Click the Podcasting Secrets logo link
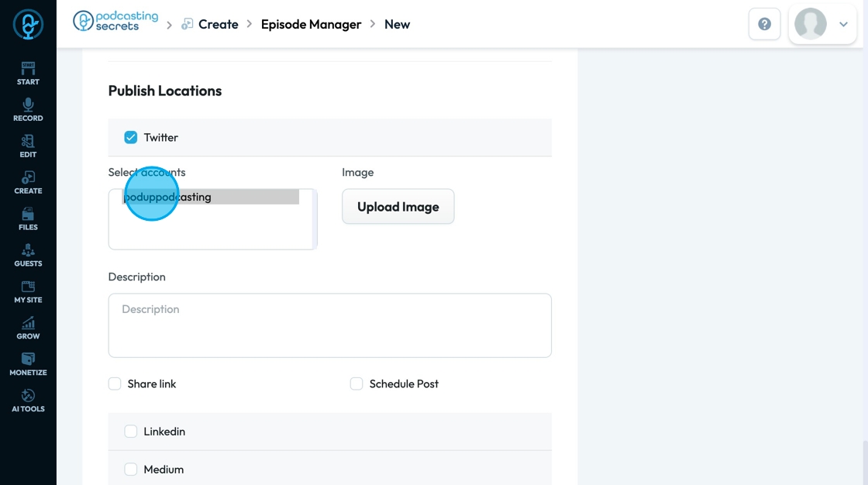The image size is (868, 485). pos(115,22)
